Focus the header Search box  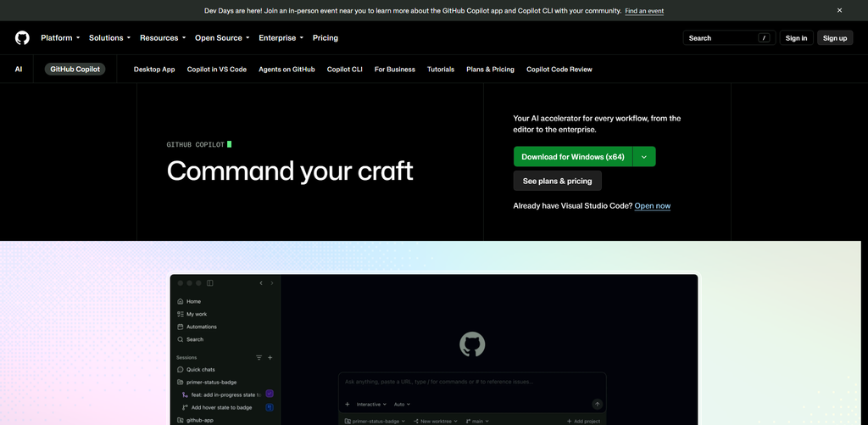[x=729, y=37]
